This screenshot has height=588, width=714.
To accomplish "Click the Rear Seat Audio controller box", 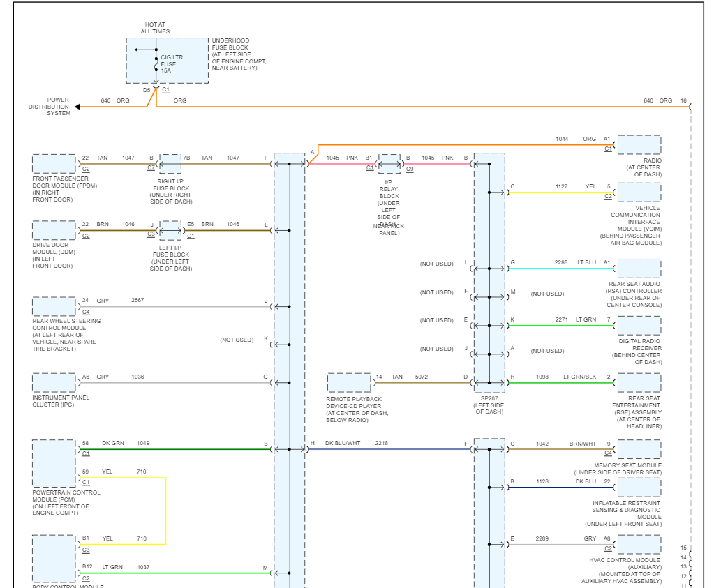I will (x=639, y=269).
